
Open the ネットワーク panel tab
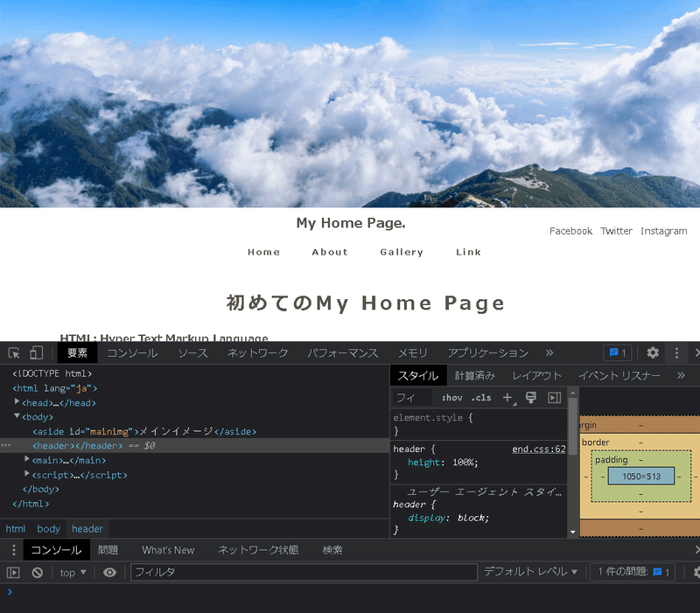click(x=257, y=353)
